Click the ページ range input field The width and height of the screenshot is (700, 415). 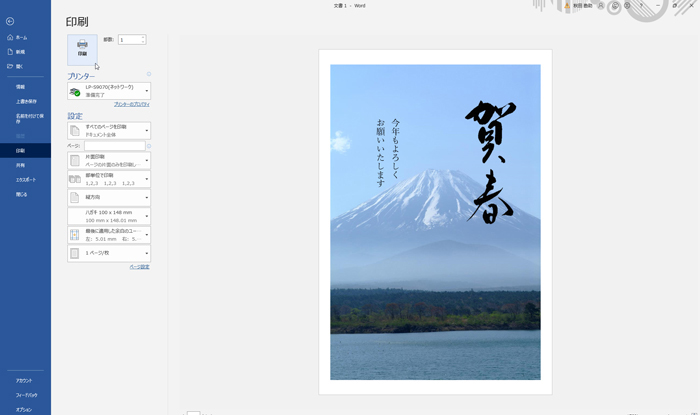tap(114, 146)
